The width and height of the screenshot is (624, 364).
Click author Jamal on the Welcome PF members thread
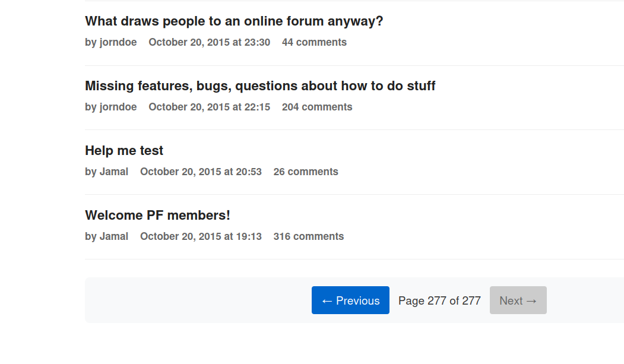[114, 236]
